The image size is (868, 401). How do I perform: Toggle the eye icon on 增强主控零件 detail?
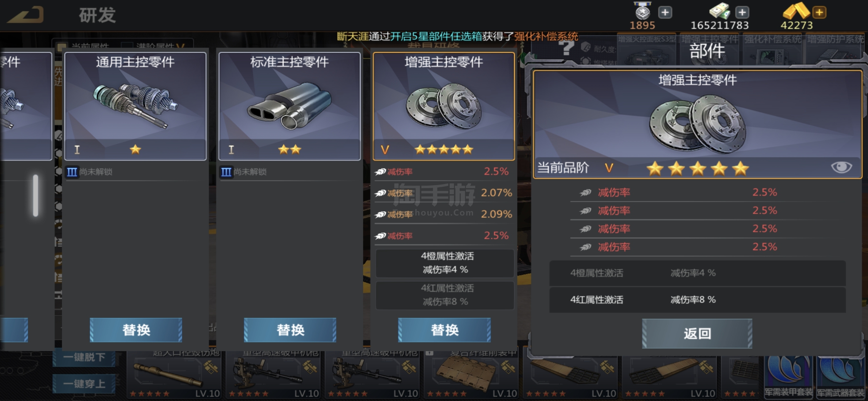tap(841, 167)
